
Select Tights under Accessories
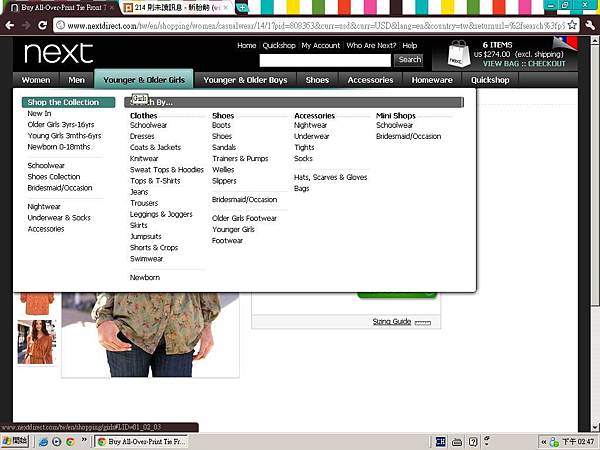coord(304,147)
